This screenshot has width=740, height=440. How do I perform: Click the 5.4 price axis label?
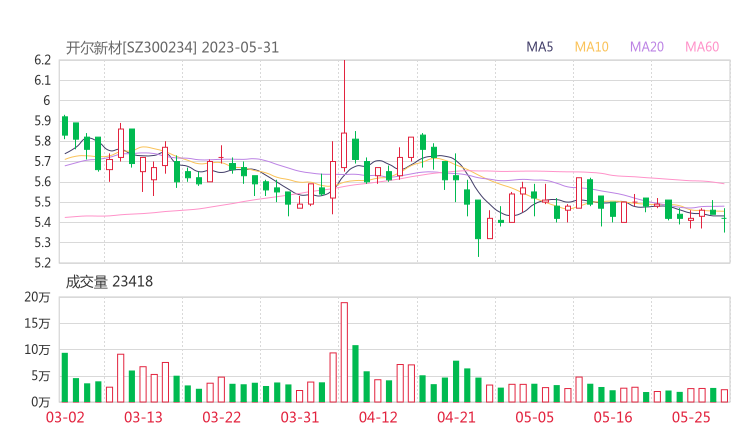click(x=42, y=222)
